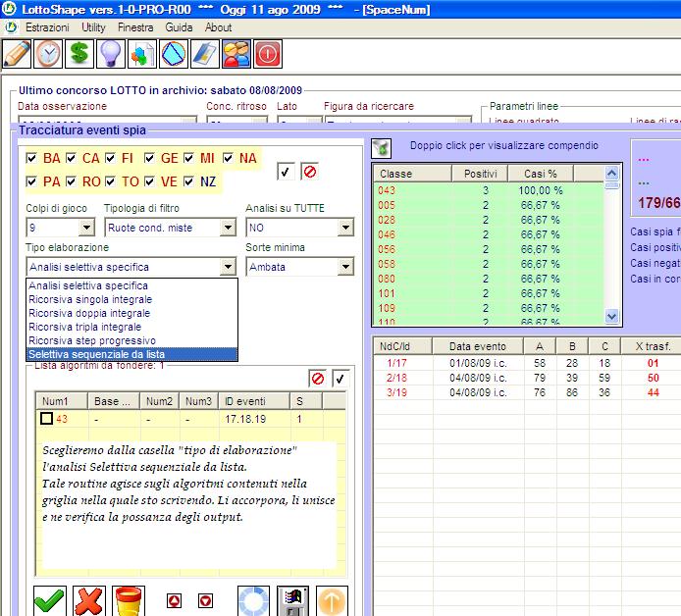Open the Colpi di gioco dropdown

click(x=86, y=227)
